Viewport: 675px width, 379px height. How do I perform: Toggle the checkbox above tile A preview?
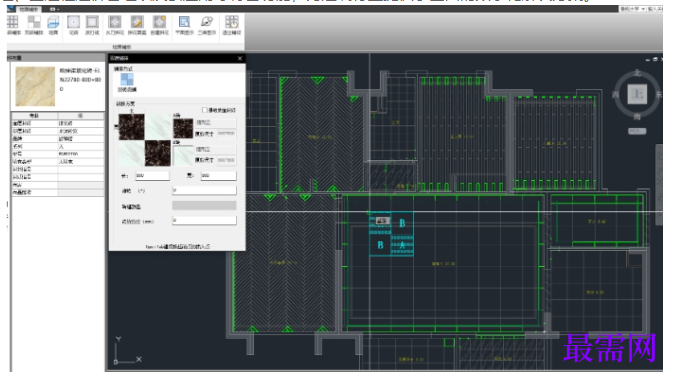point(205,110)
